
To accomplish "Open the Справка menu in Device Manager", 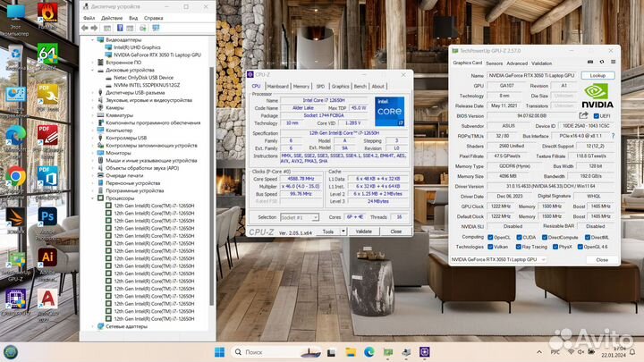I will pyautogui.click(x=154, y=18).
